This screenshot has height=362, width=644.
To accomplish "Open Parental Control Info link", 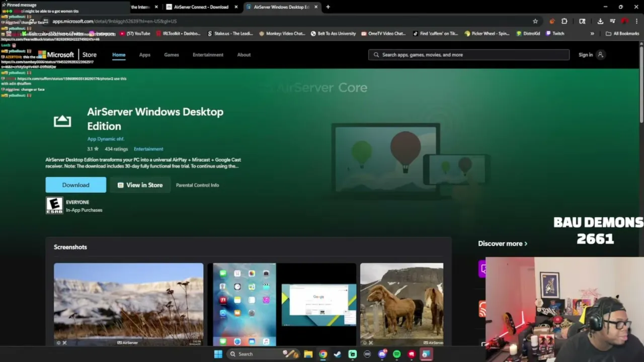I will point(197,185).
